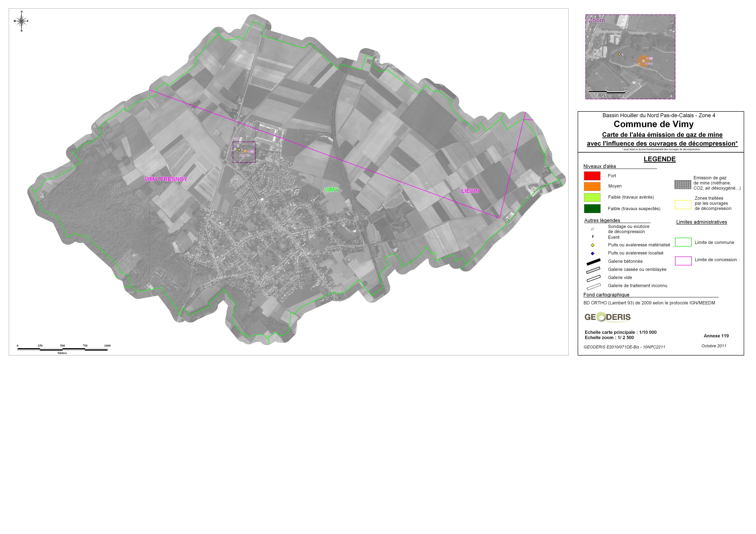
Task: Click 'Echelle carte principale : 1/10 000'
Action: 621,332
